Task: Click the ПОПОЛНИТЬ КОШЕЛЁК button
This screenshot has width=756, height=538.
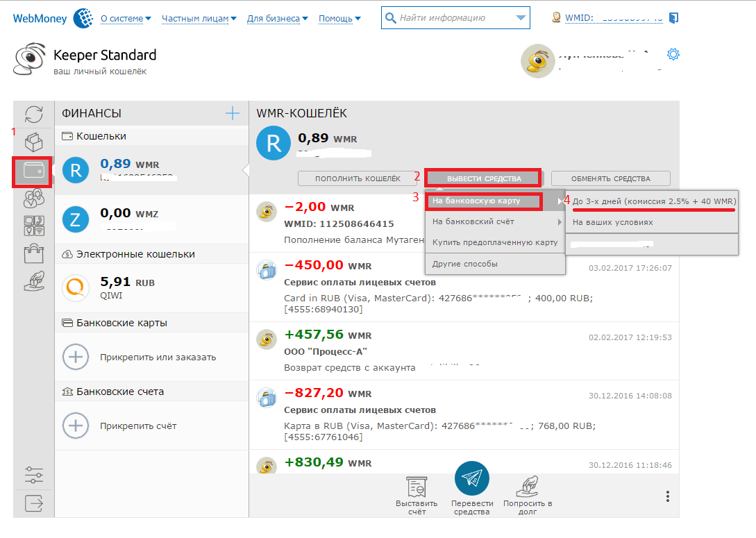Action: click(358, 178)
